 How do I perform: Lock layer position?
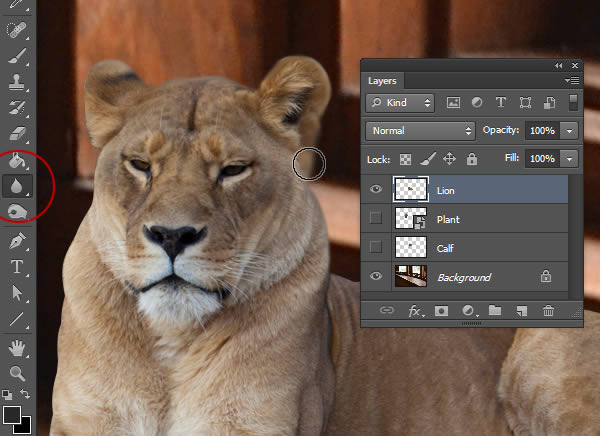pos(449,159)
